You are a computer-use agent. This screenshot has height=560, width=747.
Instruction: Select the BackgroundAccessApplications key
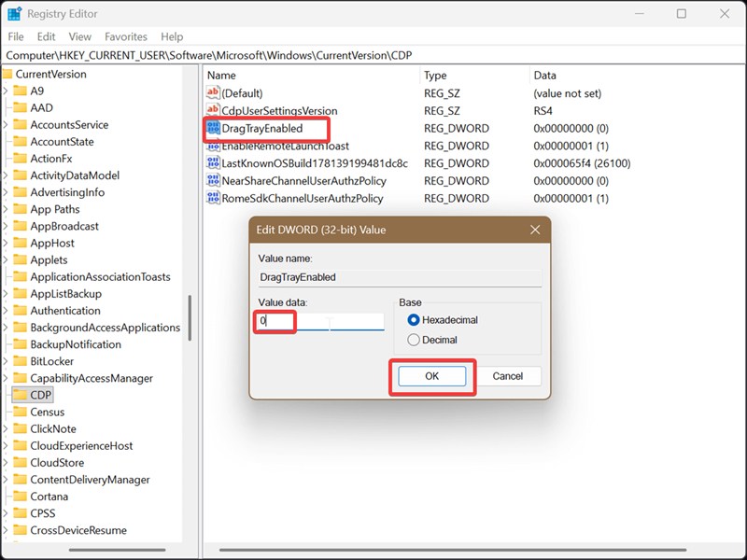point(105,328)
